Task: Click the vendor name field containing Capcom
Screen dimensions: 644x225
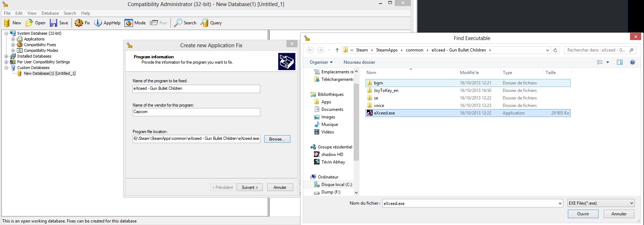Action: pyautogui.click(x=196, y=112)
